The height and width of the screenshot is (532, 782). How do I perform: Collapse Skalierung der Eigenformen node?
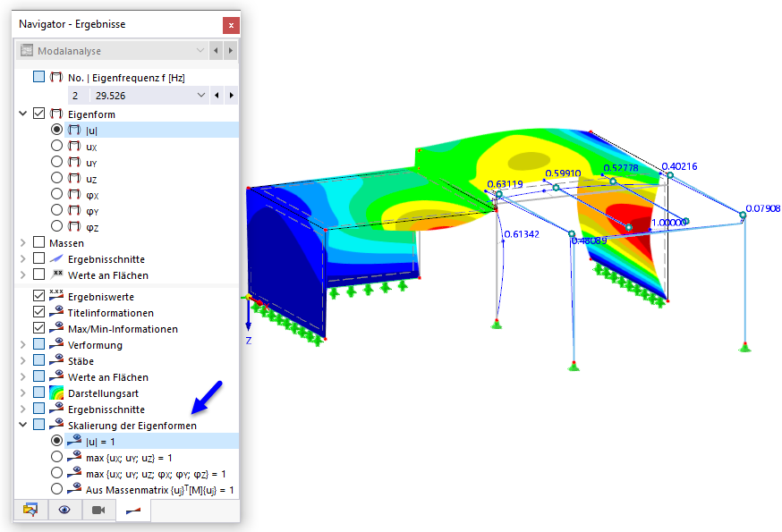click(23, 425)
